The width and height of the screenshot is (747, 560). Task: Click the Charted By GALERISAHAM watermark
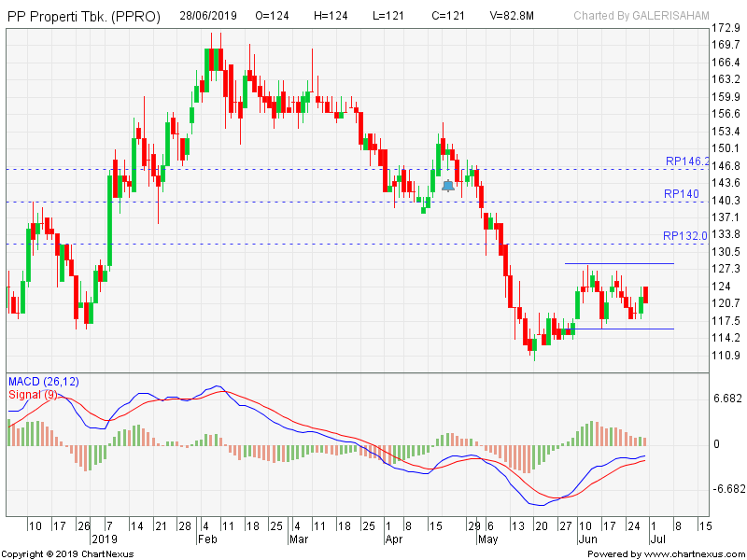641,17
